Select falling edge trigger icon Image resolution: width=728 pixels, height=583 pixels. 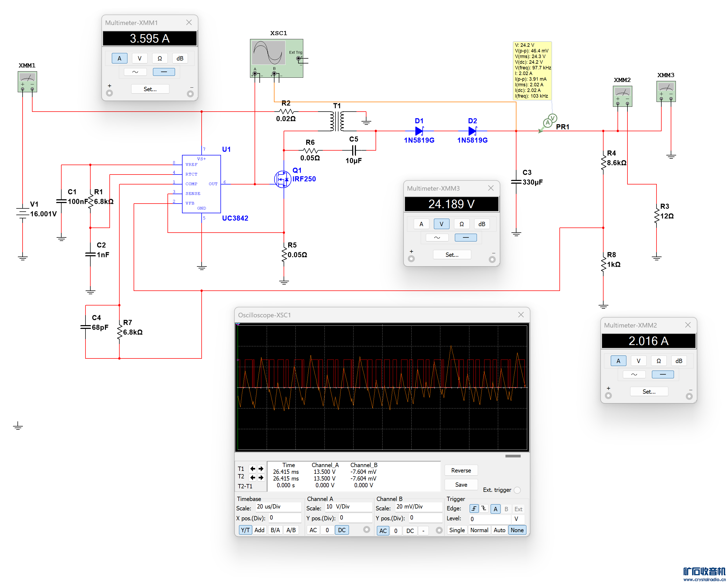pyautogui.click(x=484, y=509)
